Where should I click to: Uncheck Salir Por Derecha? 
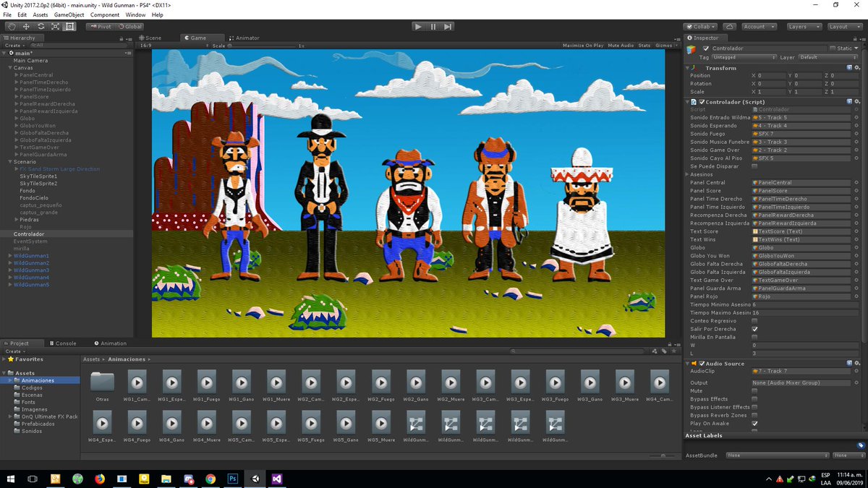point(755,329)
